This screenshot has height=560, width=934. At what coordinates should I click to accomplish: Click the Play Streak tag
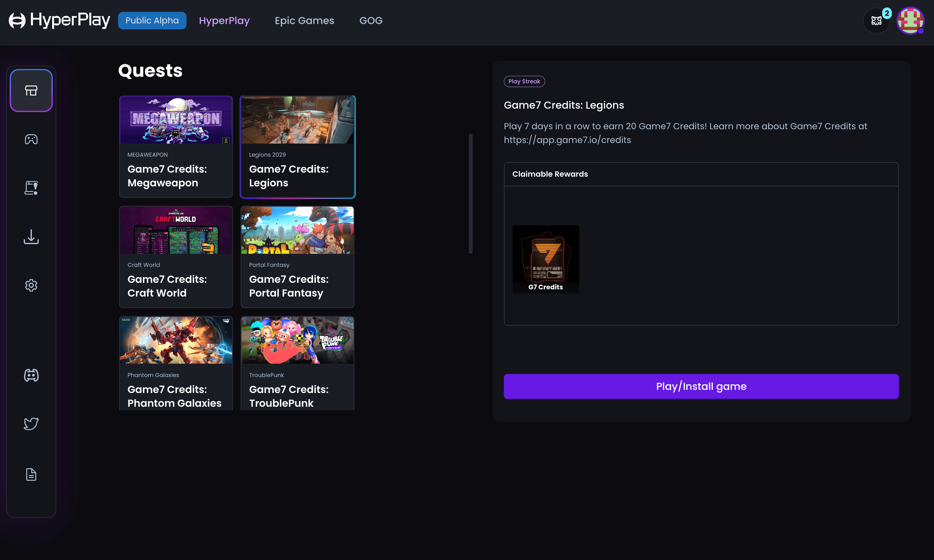coord(524,81)
